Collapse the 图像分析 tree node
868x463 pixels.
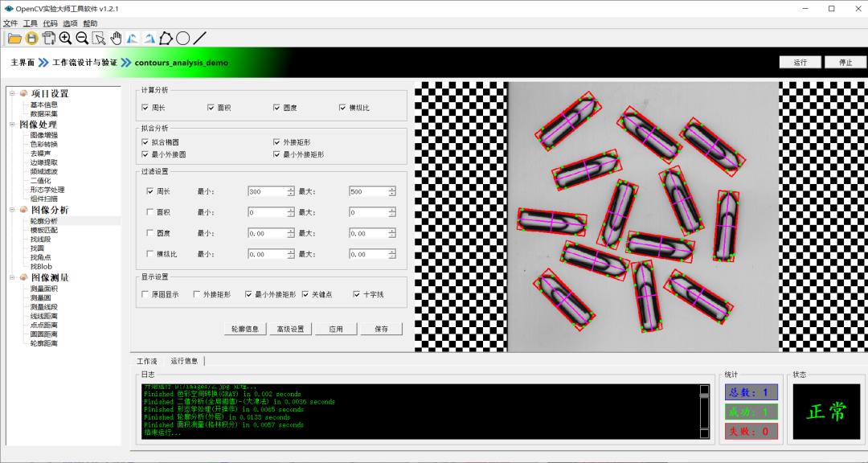[x=11, y=210]
